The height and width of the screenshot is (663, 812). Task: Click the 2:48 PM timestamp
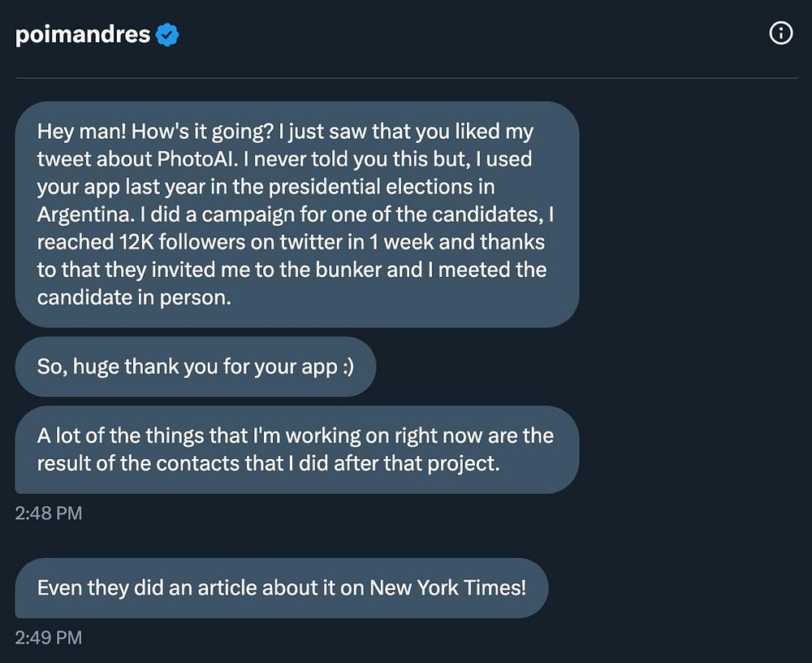point(49,513)
